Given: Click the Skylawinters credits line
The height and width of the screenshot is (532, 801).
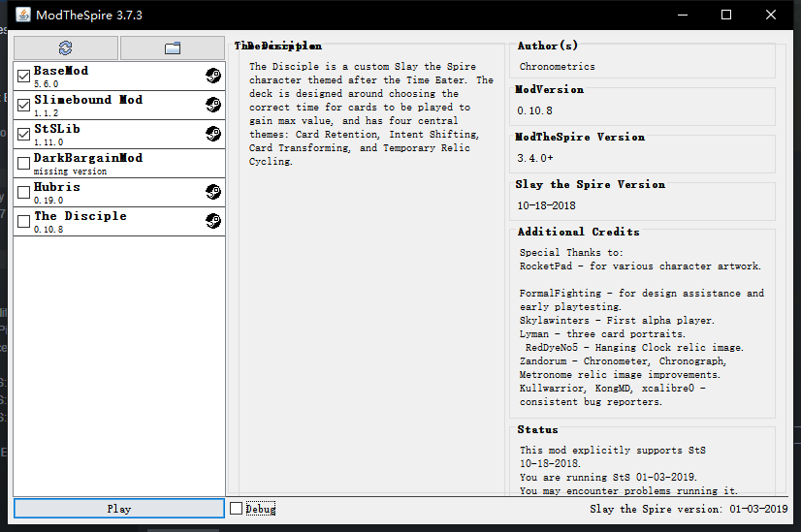Looking at the screenshot, I should 617,321.
